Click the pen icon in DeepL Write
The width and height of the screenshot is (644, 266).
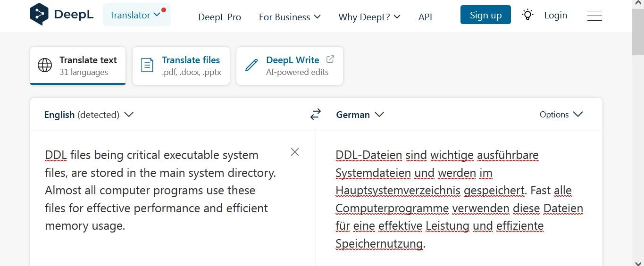tap(251, 65)
